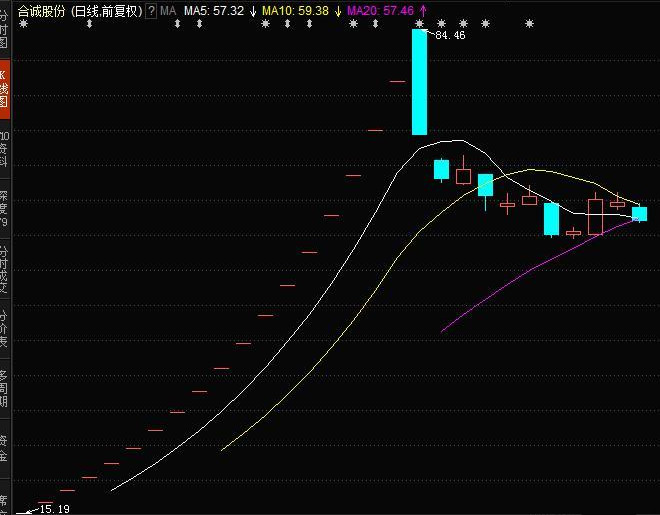
Task: Select the highlighted K线图 tab
Action: (x=5, y=90)
